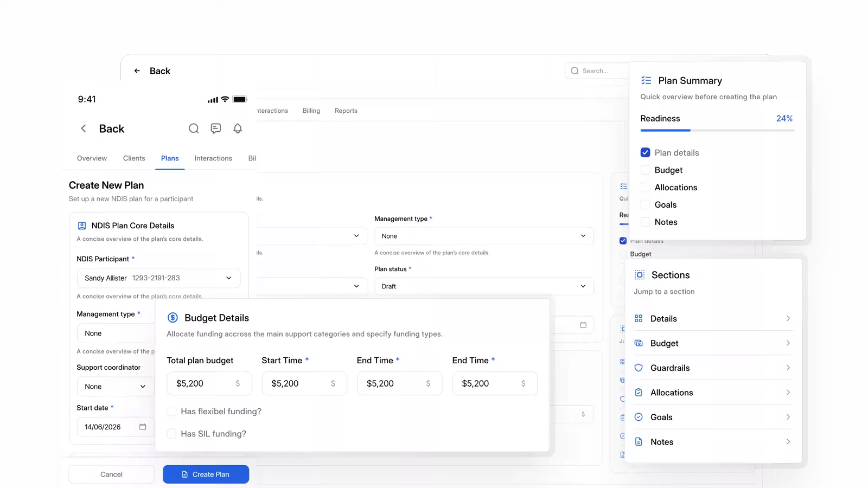Open the Plan status Draft dropdown
Image resolution: width=868 pixels, height=488 pixels.
pyautogui.click(x=484, y=286)
